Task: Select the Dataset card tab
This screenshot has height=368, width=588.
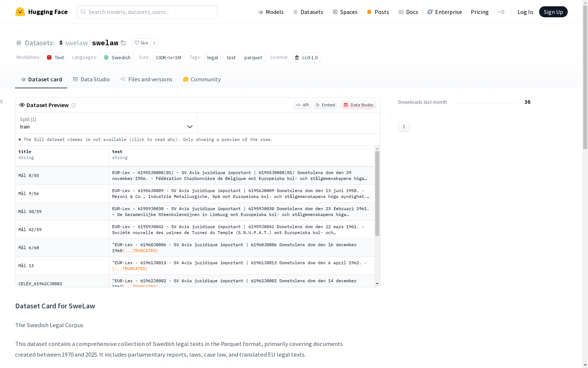Action: pos(41,79)
